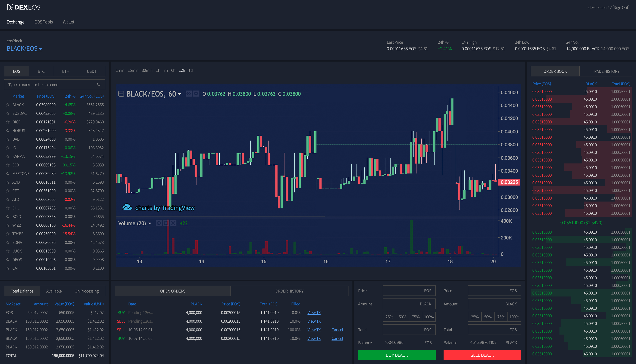Viewport: 636px width, 364px height.
Task: Favorite the DAB market star
Action: [8, 139]
